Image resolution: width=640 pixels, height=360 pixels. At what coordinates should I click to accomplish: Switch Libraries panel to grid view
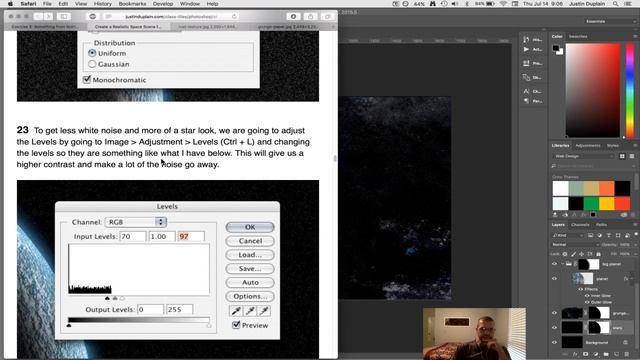622,156
